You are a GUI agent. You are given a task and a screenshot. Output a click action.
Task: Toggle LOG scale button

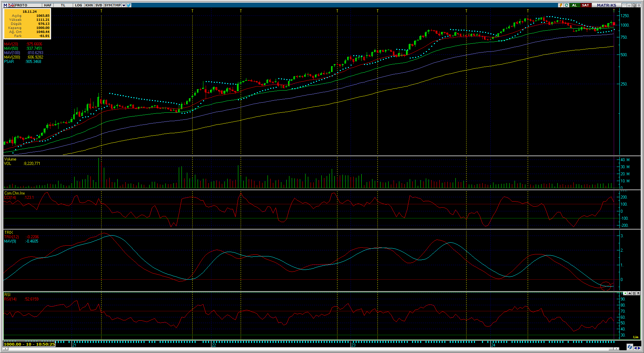78,5
